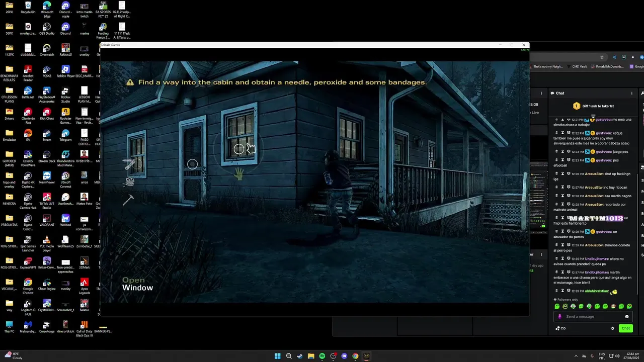This screenshot has height=362, width=644.
Task: Click the green Chat send button
Action: (625, 328)
